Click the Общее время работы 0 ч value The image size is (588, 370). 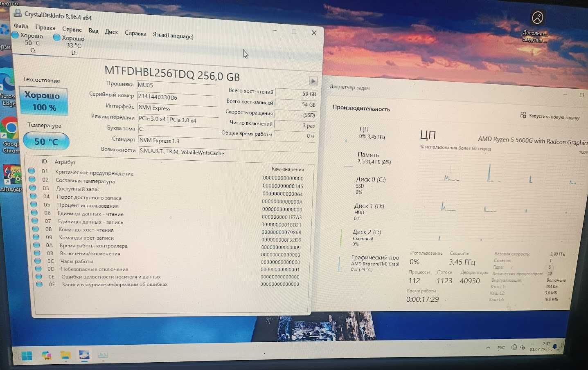(295, 136)
